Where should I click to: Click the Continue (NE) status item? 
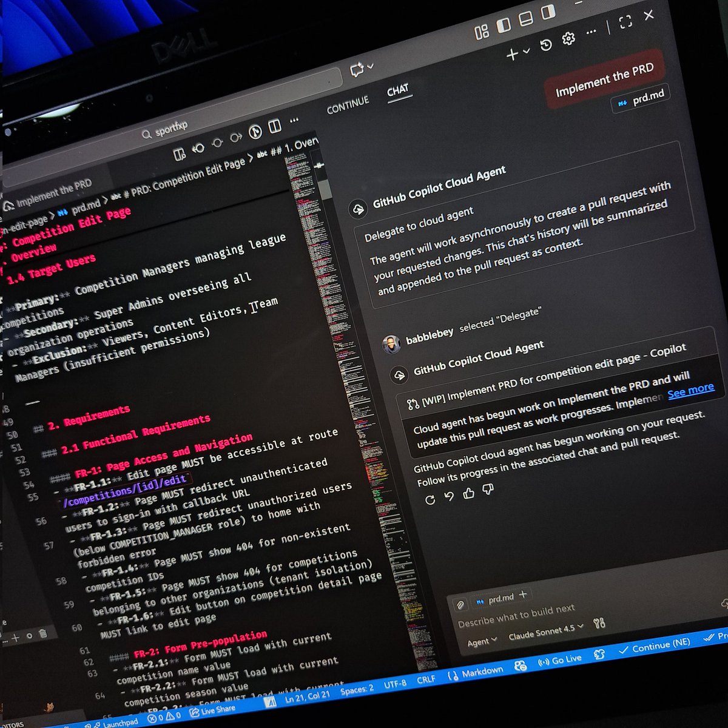tap(655, 646)
